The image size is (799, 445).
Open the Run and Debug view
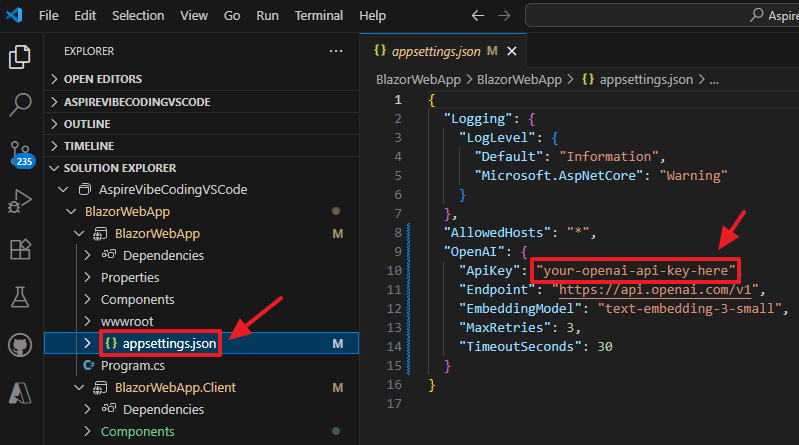20,201
